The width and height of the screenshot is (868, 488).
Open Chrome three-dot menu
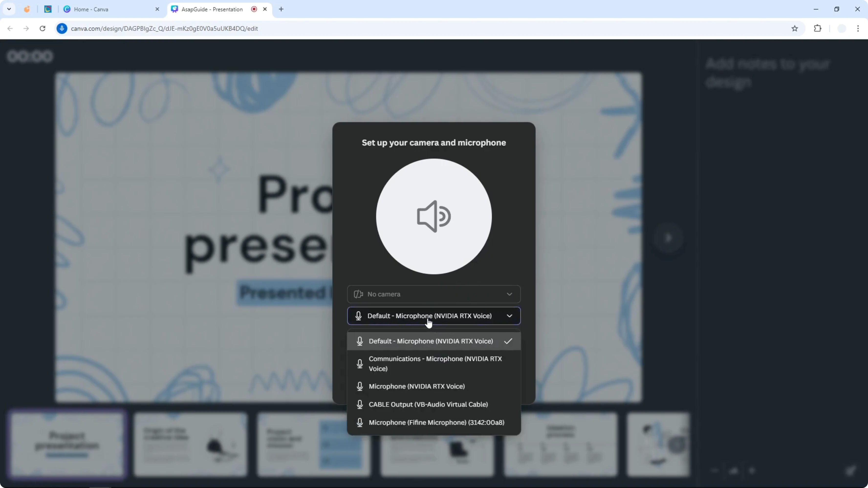(x=858, y=28)
